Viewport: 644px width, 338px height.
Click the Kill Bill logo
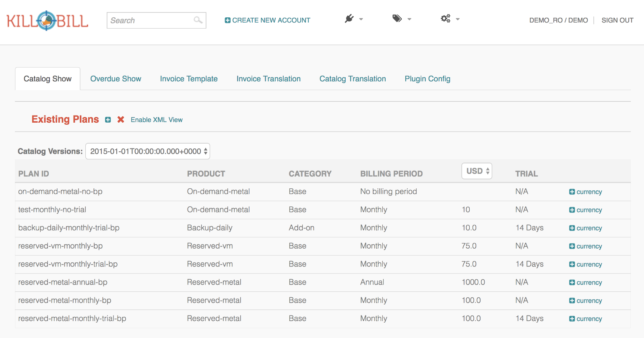(x=47, y=21)
